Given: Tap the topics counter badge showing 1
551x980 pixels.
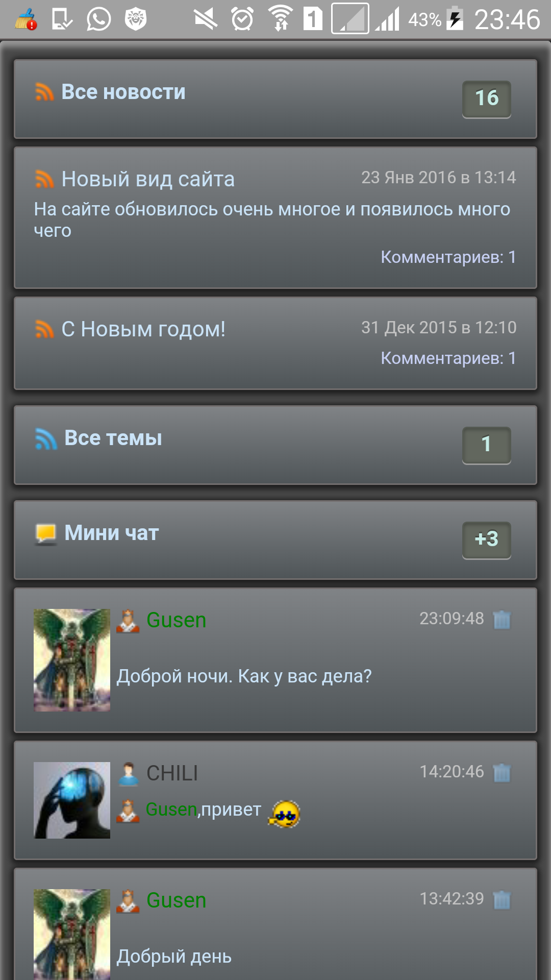Looking at the screenshot, I should (487, 445).
